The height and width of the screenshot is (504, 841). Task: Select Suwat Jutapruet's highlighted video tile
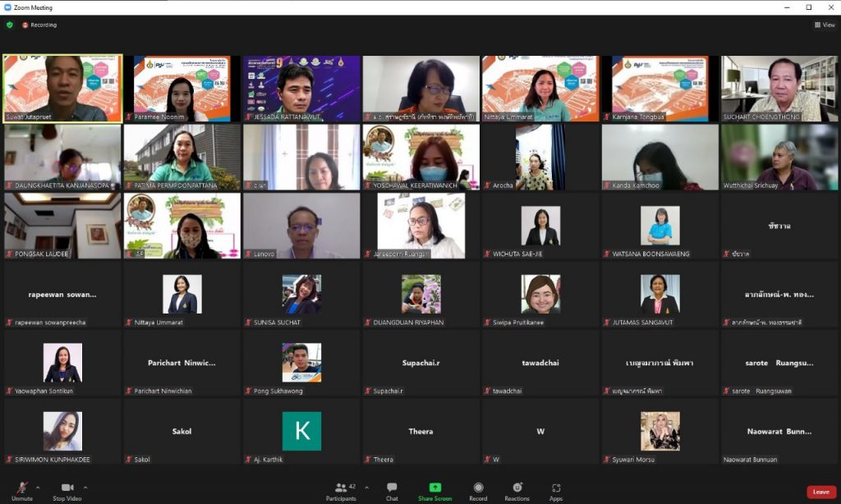[x=62, y=89]
